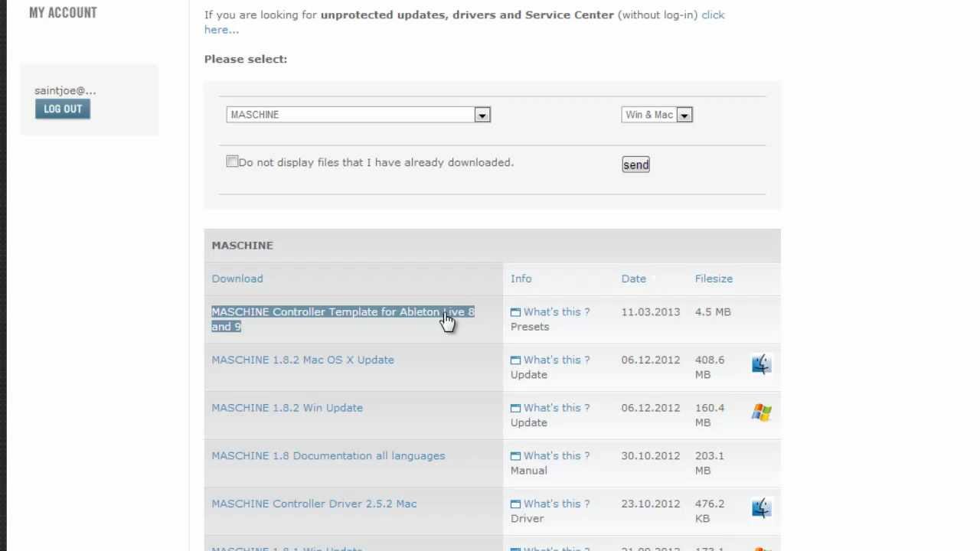Click info window icon for 1.8.2 Win Update row

pyautogui.click(x=515, y=408)
